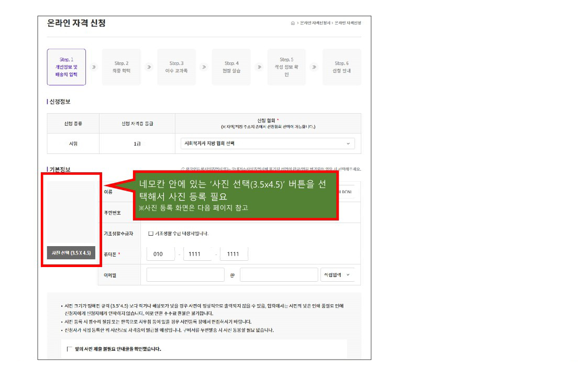The height and width of the screenshot is (376, 588).
Task: Click the email domain field after the @
Action: coord(279,275)
